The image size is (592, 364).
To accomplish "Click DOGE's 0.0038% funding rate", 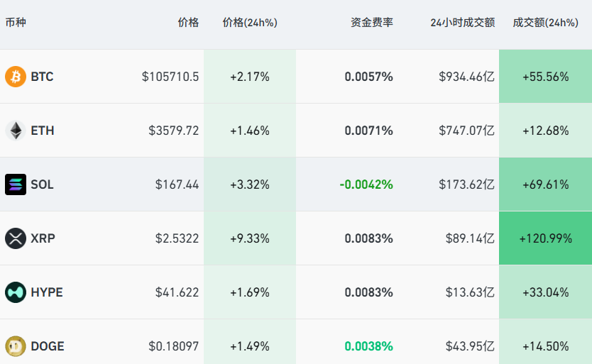I will (x=369, y=346).
